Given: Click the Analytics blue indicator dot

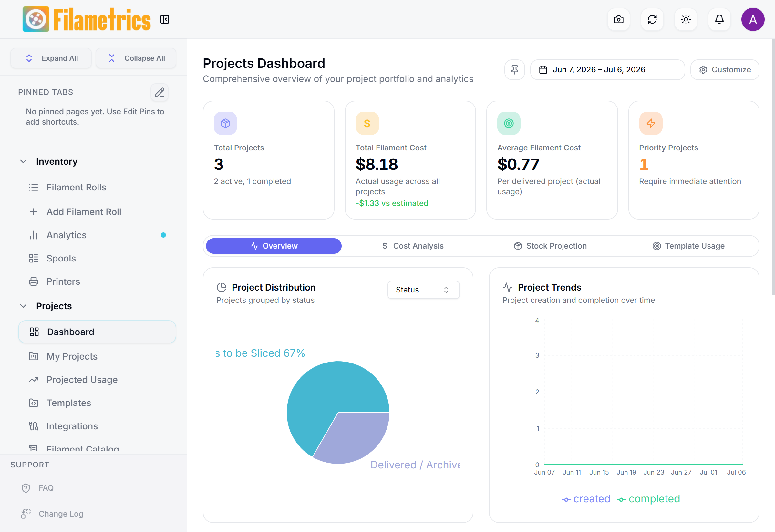Looking at the screenshot, I should click(x=163, y=235).
